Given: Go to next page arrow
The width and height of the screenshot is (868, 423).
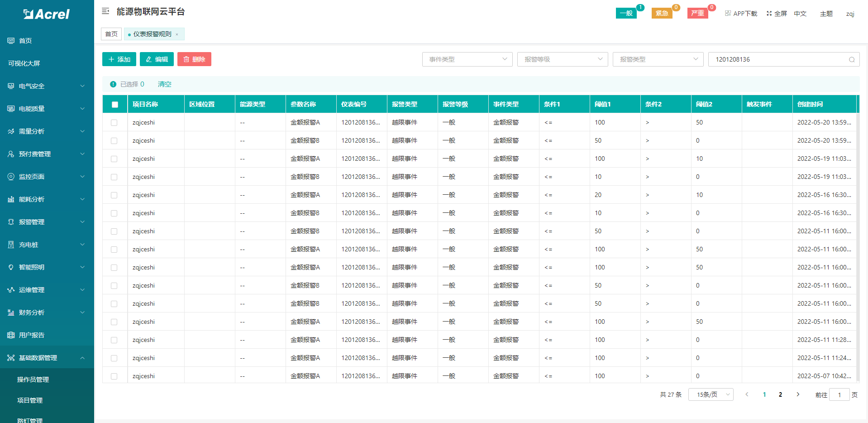Looking at the screenshot, I should pos(798,394).
